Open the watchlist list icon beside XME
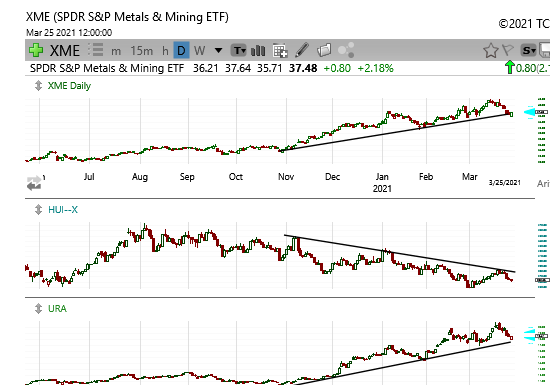Image resolution: width=550 pixels, height=385 pixels. click(95, 50)
